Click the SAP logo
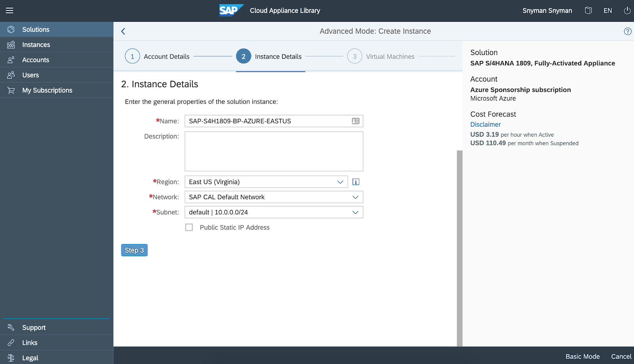The height and width of the screenshot is (364, 634). click(x=231, y=10)
